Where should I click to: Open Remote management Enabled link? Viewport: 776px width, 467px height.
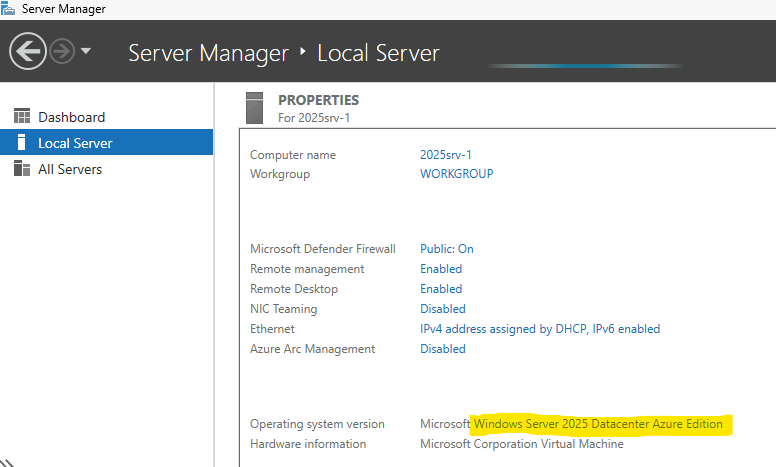pyautogui.click(x=441, y=269)
